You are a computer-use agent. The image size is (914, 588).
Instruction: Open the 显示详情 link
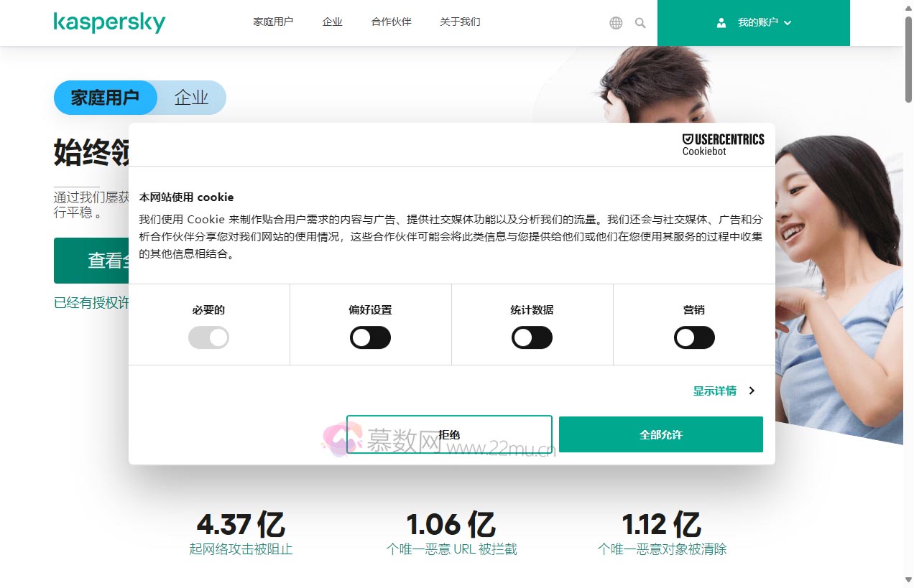(714, 391)
